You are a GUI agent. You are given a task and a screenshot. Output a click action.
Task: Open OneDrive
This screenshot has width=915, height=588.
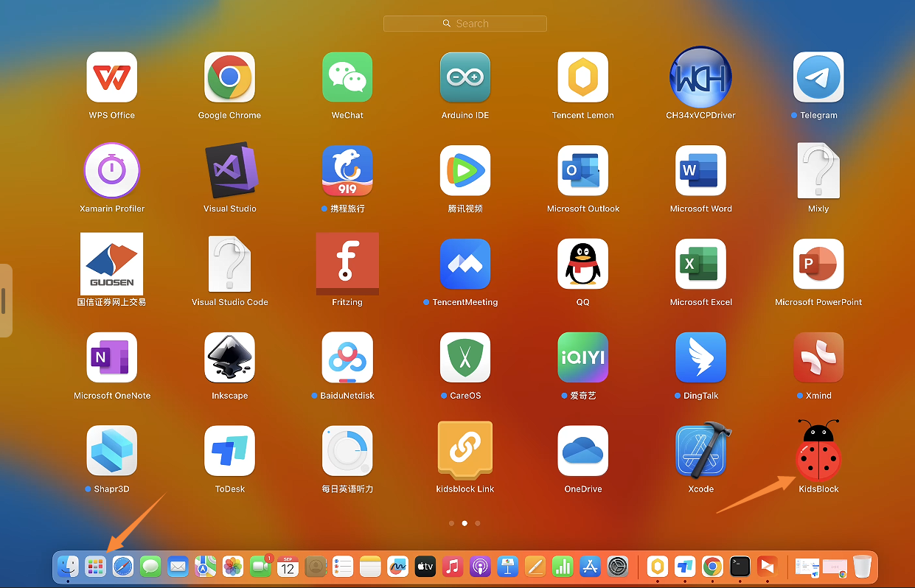pyautogui.click(x=583, y=451)
